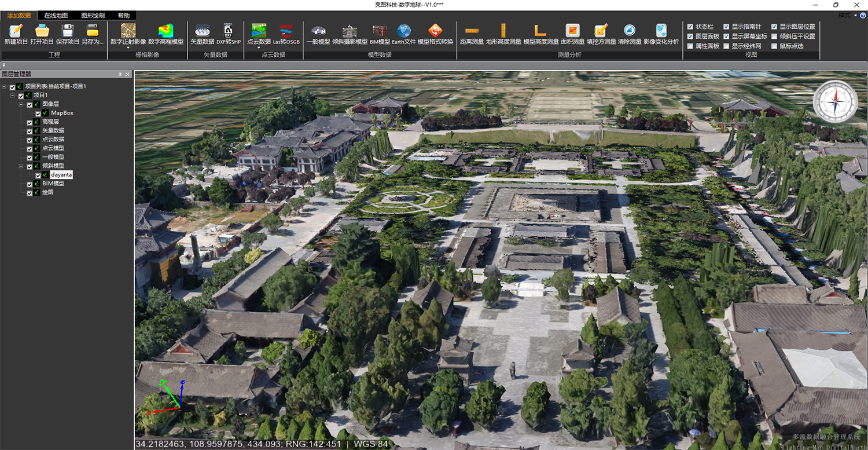Screen dimensions: 868x450
Task: Click 清除测量 to clear measurements
Action: click(x=630, y=31)
